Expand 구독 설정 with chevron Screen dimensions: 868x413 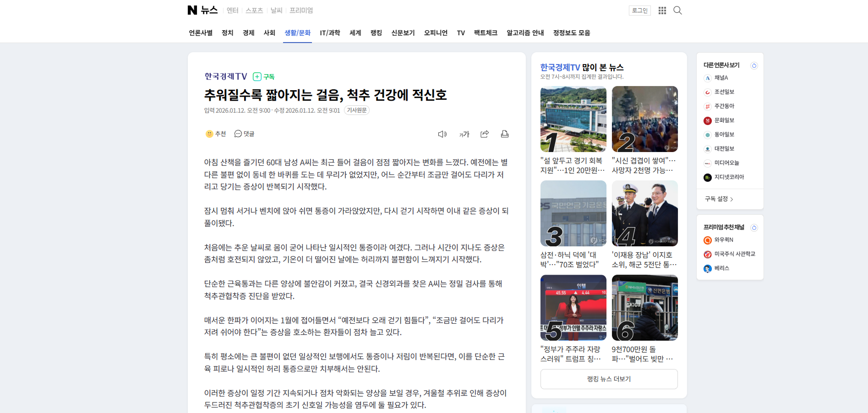point(719,199)
